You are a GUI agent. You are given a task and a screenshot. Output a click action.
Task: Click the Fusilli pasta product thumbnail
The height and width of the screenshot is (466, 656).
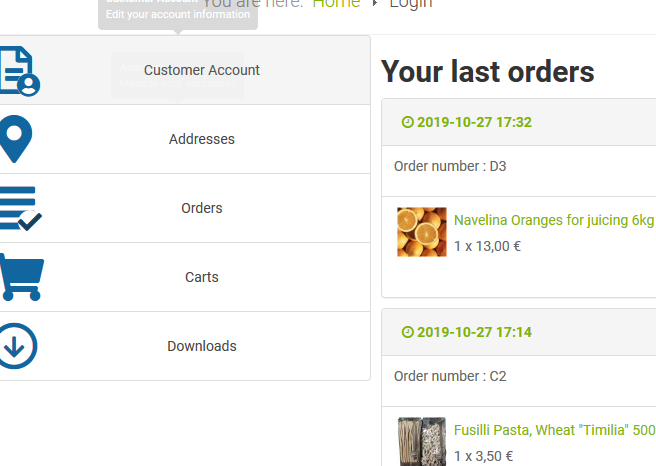click(x=422, y=441)
